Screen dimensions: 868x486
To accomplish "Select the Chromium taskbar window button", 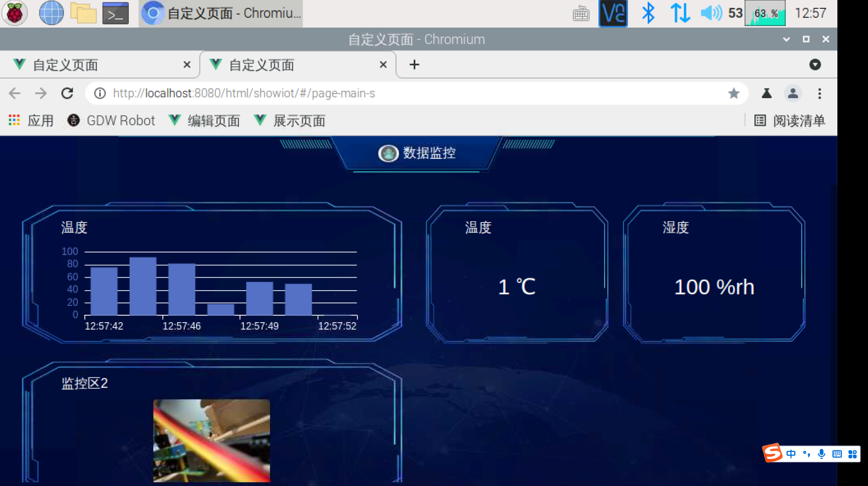I will click(221, 13).
